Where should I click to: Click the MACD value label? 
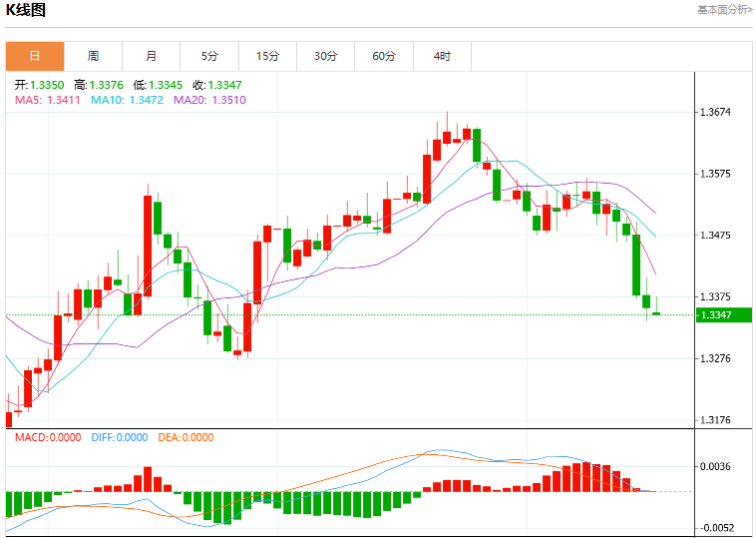(48, 437)
